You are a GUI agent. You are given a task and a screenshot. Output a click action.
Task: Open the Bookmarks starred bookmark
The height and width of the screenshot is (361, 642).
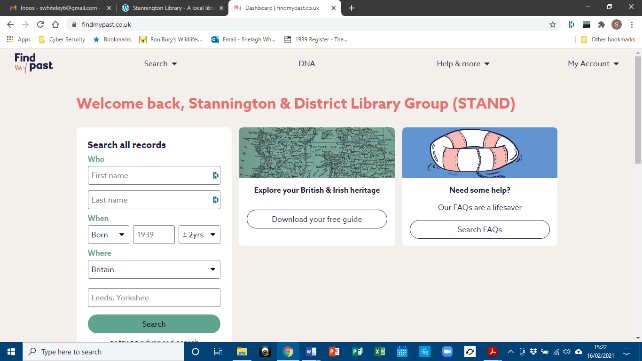point(112,39)
